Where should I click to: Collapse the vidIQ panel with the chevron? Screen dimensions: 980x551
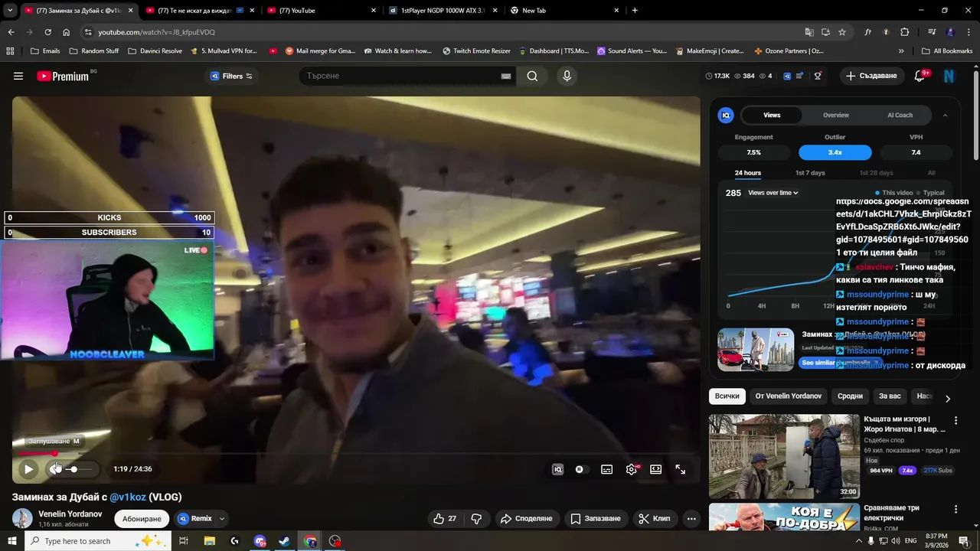(x=945, y=115)
